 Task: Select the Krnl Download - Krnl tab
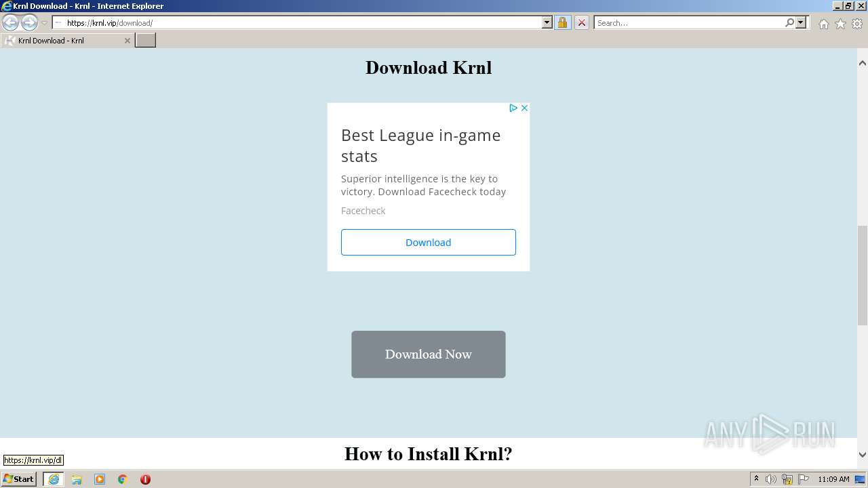pos(66,41)
